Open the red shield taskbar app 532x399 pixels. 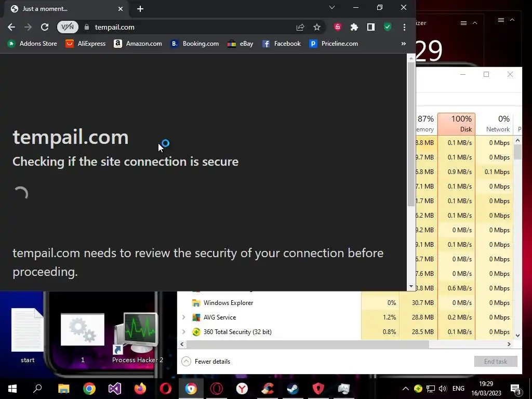[318, 389]
